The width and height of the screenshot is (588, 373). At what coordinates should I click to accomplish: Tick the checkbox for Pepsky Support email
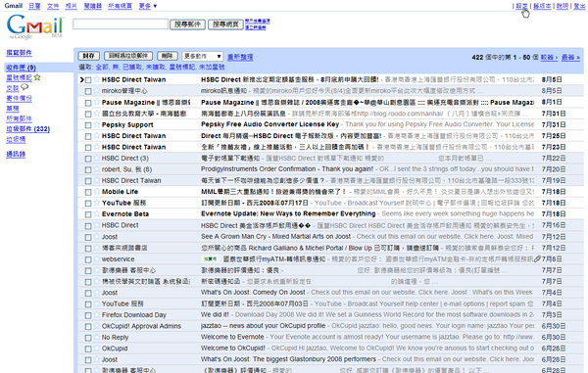(88, 125)
